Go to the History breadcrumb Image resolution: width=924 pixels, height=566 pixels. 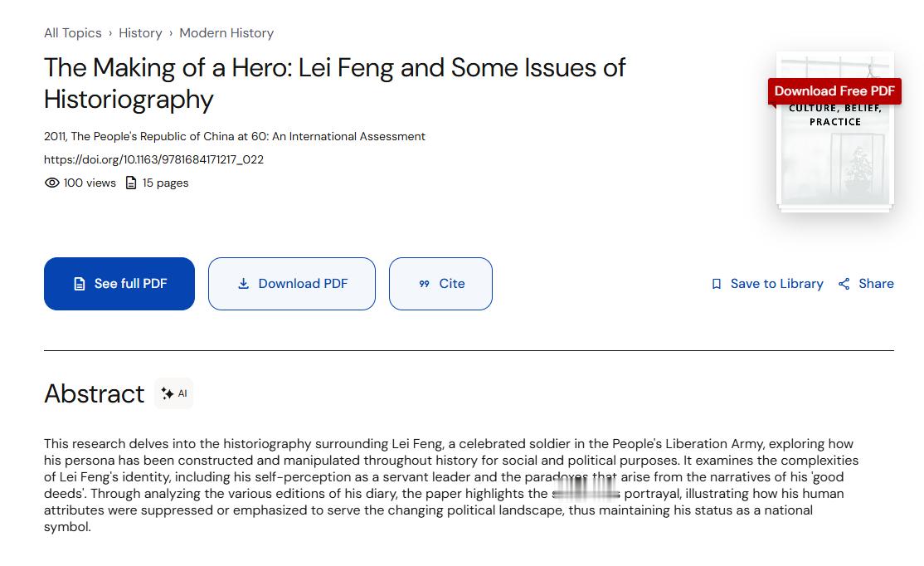(x=140, y=33)
